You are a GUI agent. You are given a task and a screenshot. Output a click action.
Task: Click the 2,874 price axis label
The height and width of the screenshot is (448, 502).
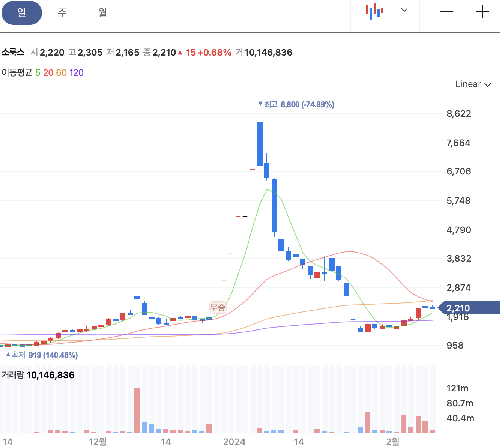pos(458,288)
